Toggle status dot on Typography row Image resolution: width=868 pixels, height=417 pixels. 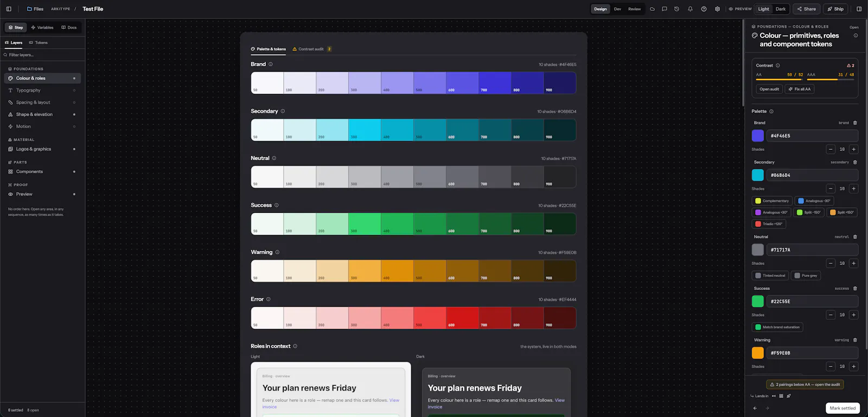click(74, 90)
